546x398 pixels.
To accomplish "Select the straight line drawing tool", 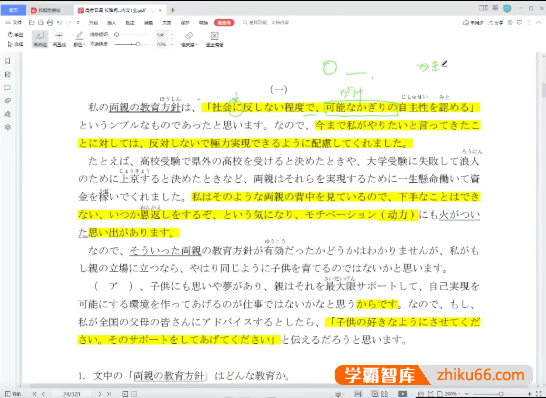I will point(59,39).
